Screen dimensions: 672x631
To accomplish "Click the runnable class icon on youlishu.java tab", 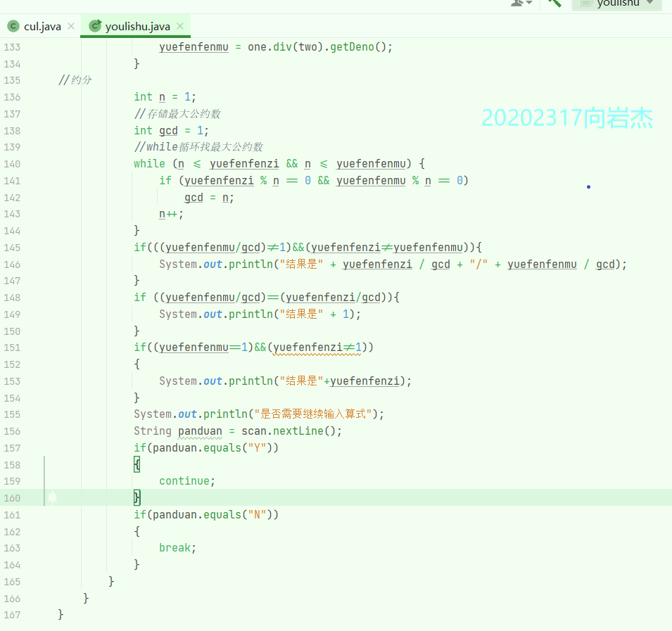I will click(x=95, y=26).
